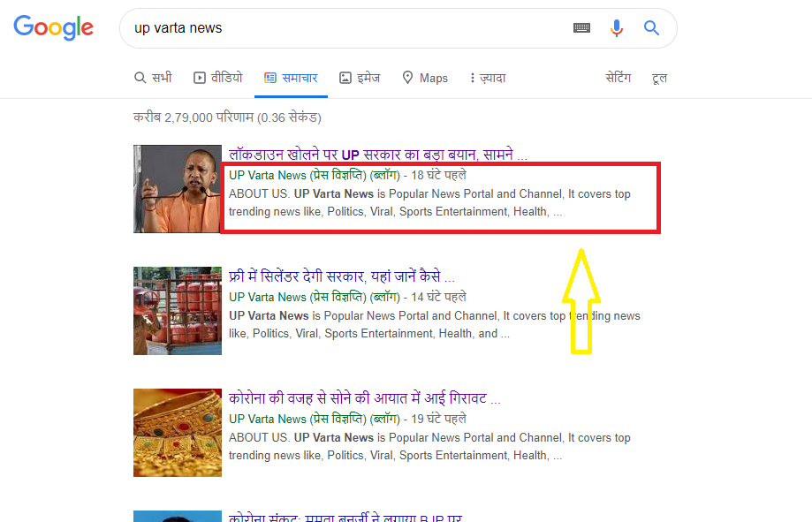Click the gold jewellery news thumbnail
Screen dimensions: 812x522
177,433
